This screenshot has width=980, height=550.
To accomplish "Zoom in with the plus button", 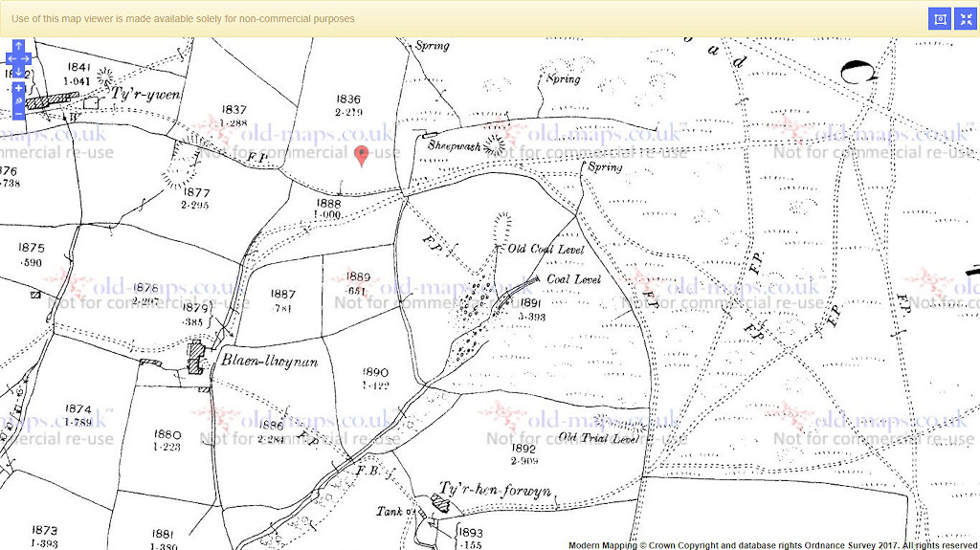I will click(19, 88).
